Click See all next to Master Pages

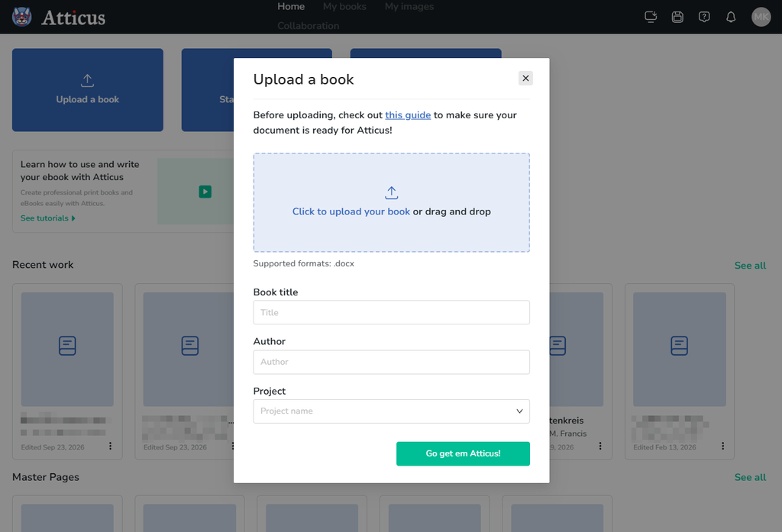point(750,478)
